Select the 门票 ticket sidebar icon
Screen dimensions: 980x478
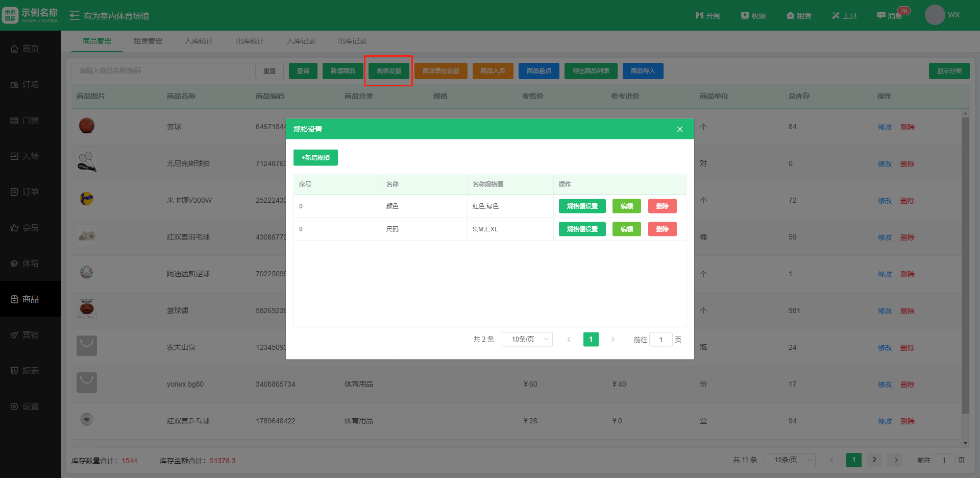point(15,121)
